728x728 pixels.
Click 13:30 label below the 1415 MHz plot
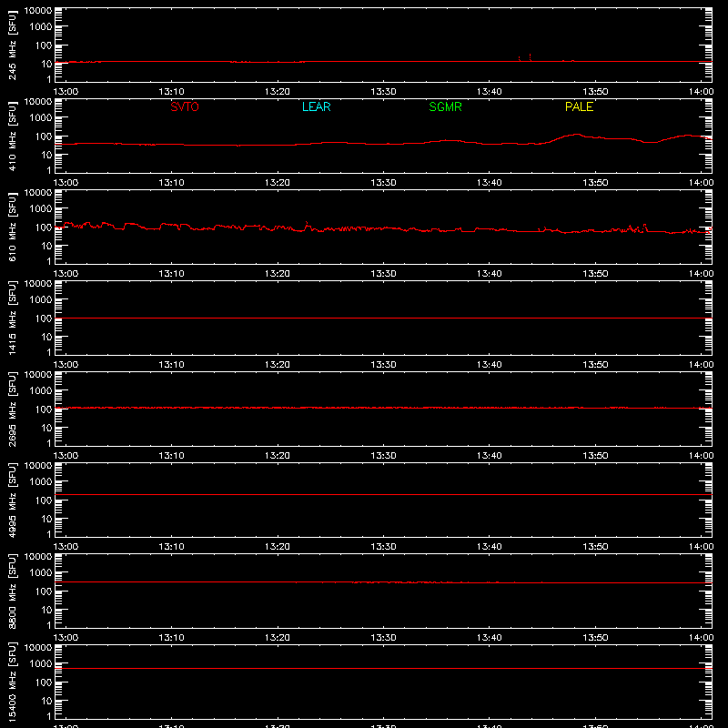pos(383,365)
